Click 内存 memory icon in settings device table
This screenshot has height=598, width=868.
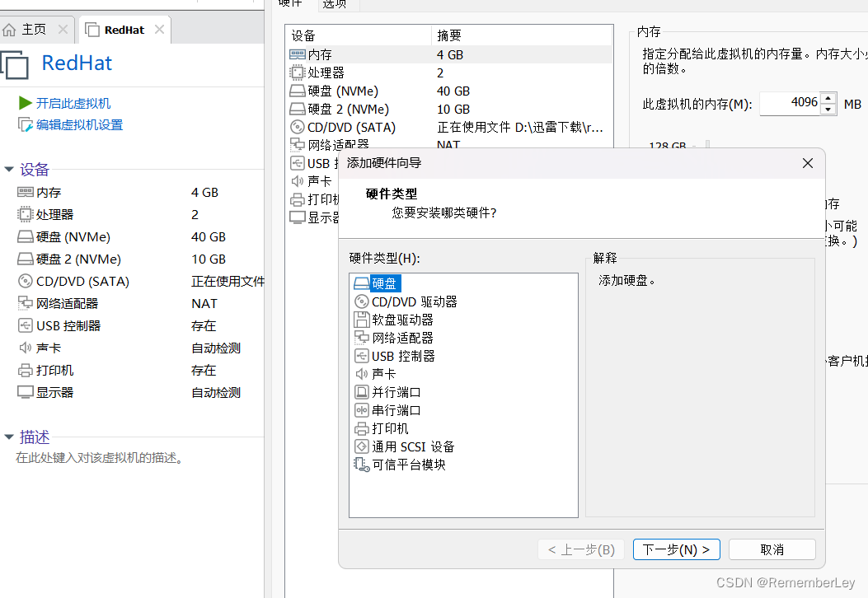point(298,54)
